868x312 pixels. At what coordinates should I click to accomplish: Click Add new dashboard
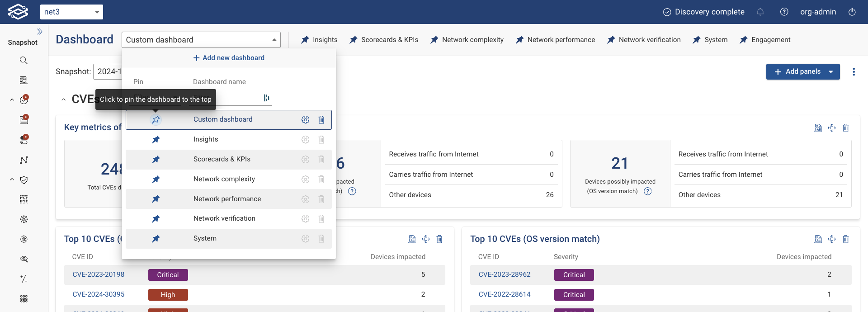click(x=229, y=58)
